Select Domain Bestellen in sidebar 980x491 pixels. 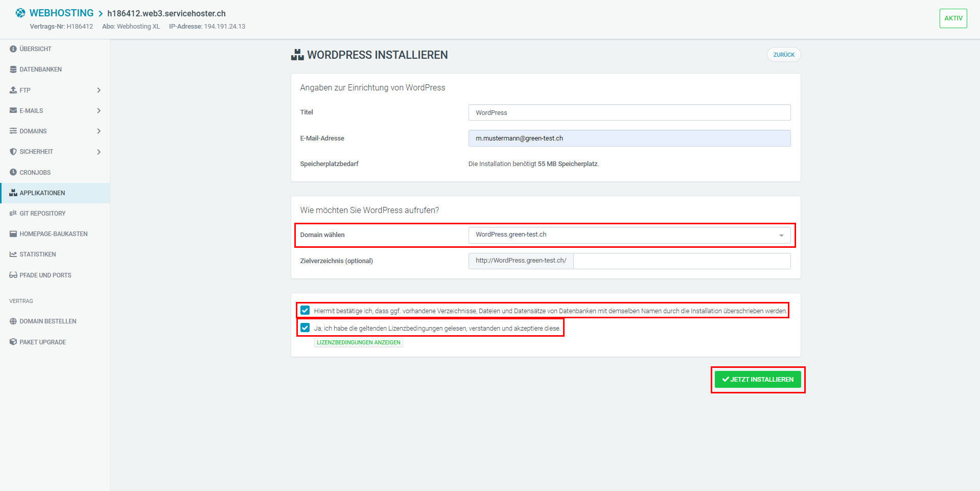pyautogui.click(x=48, y=321)
